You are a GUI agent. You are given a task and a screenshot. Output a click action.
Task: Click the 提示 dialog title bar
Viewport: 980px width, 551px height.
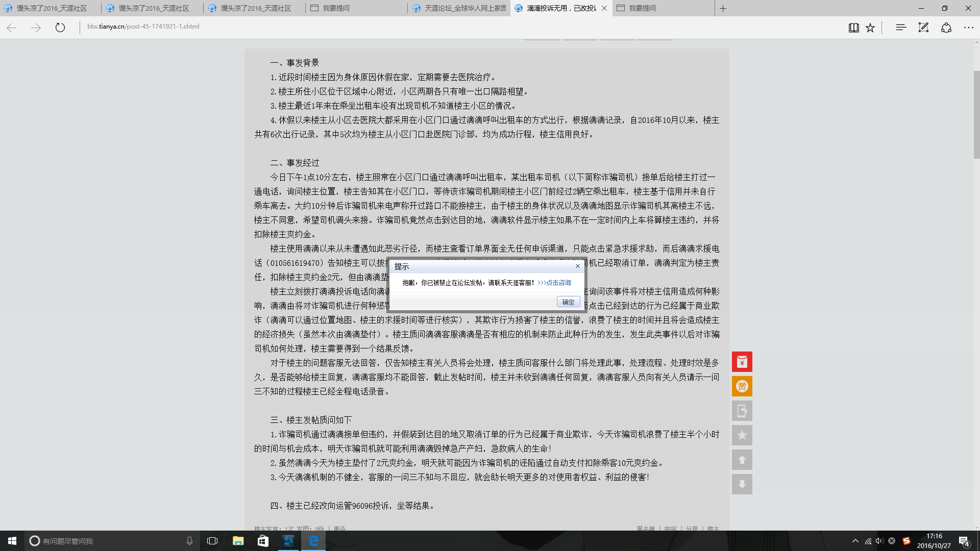(x=487, y=266)
